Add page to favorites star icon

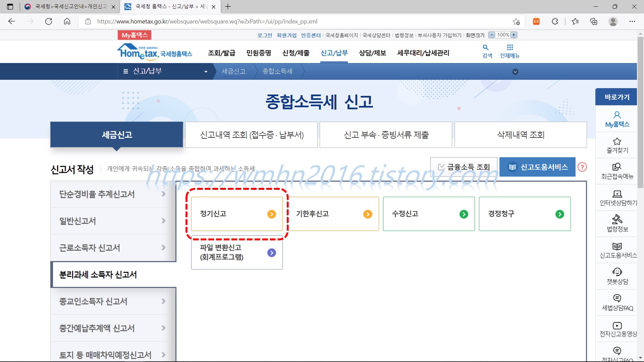(516, 21)
